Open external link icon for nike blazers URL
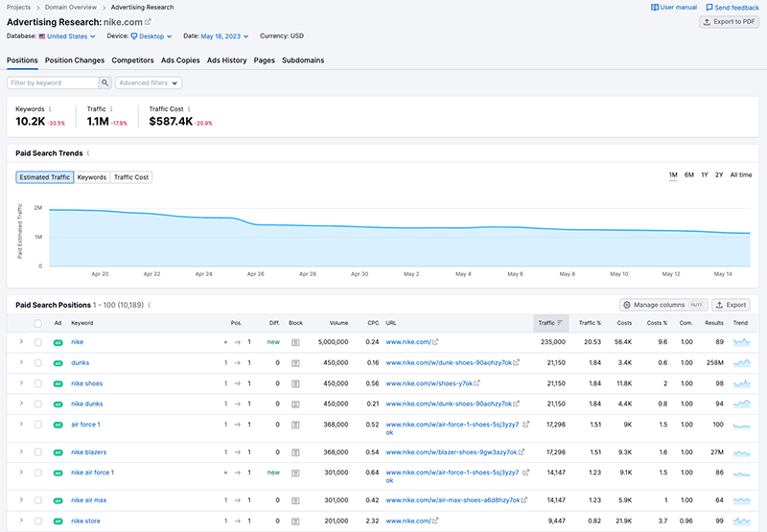 click(x=522, y=451)
